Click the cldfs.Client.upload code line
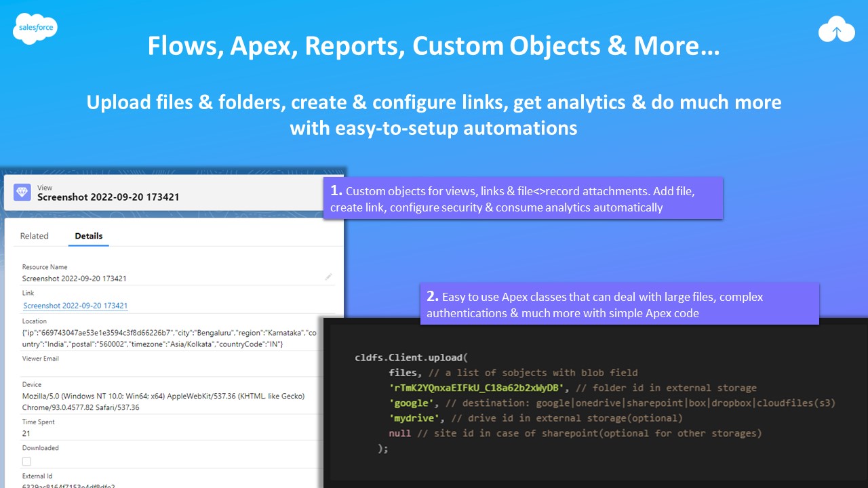868x488 pixels. [x=411, y=357]
